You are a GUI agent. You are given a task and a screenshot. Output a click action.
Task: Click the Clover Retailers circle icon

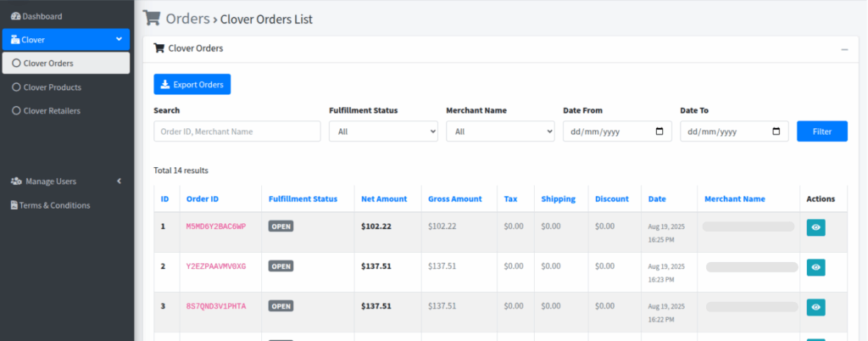(16, 111)
